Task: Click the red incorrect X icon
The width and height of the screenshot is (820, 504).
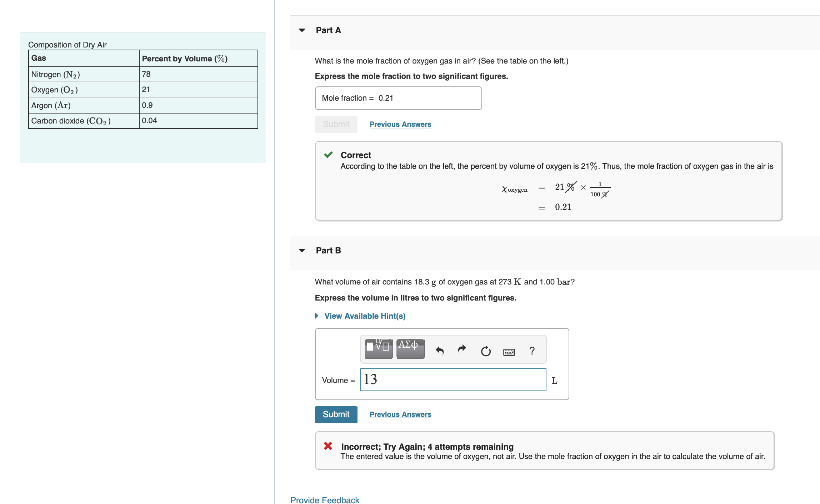Action: (x=328, y=446)
